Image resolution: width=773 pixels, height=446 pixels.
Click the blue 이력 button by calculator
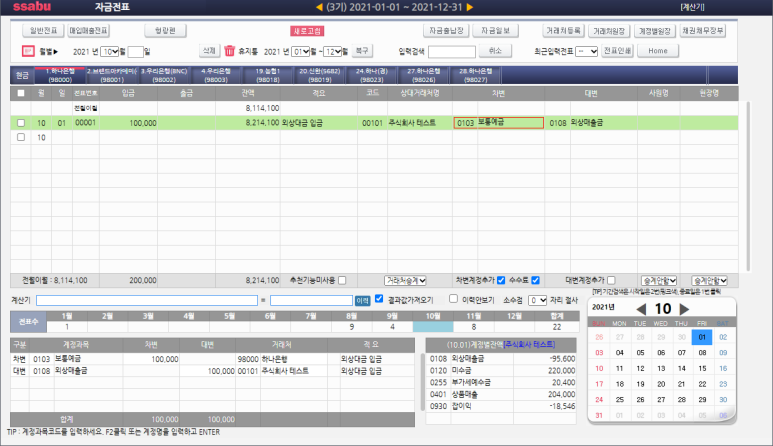[x=362, y=301]
